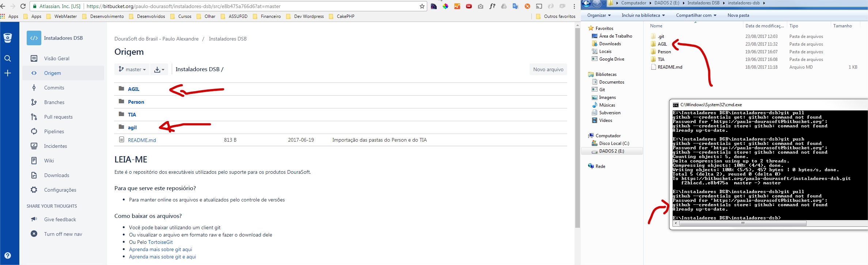This screenshot has height=265, width=868.
Task: Open Compartilhar com dropdown in Explorer
Action: pos(696,15)
